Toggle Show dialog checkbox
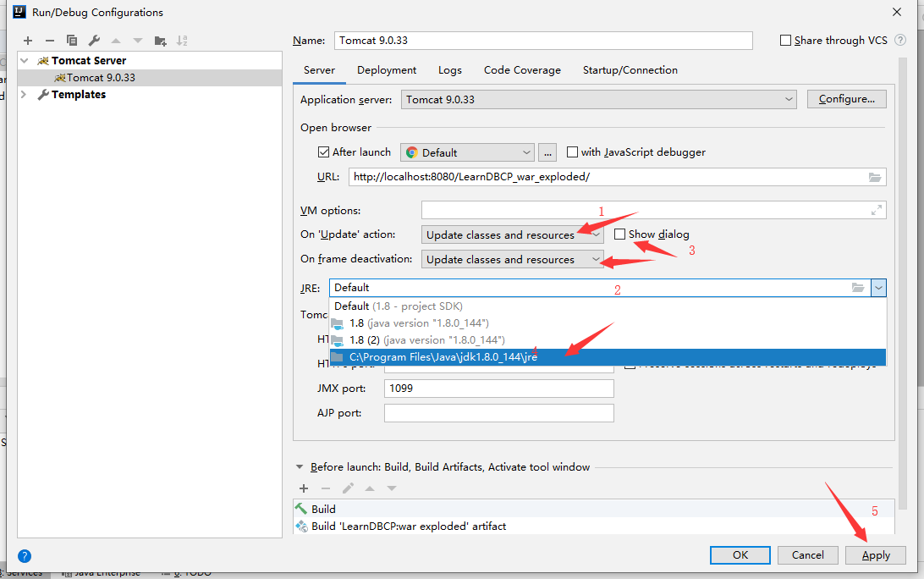 (x=619, y=234)
